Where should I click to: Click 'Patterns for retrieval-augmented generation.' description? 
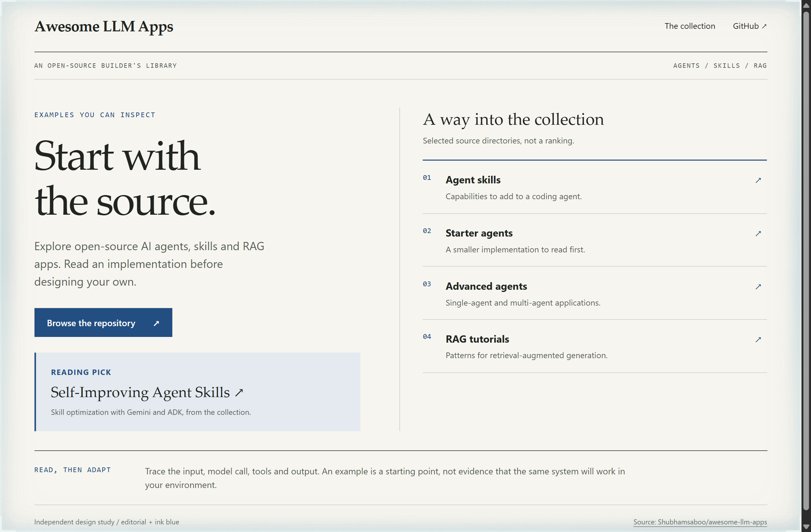[527, 356]
